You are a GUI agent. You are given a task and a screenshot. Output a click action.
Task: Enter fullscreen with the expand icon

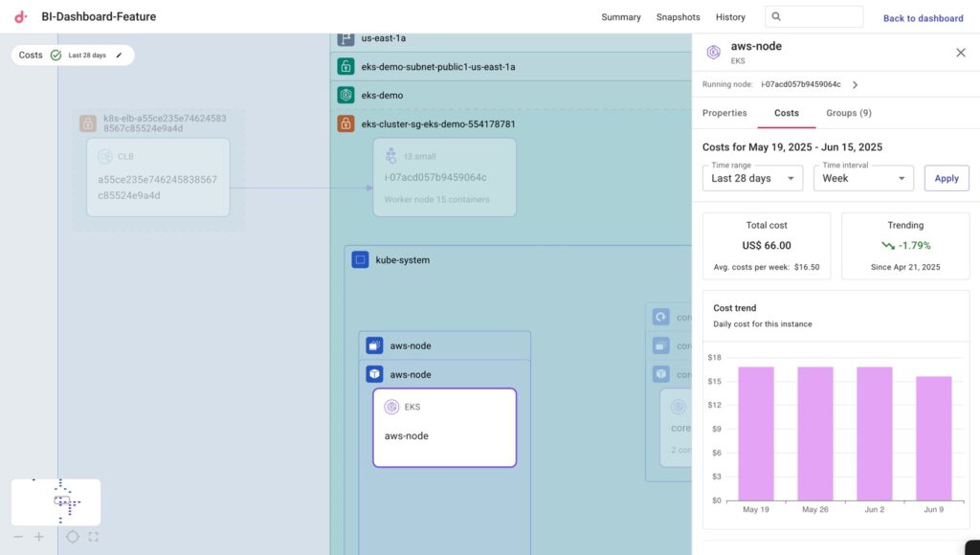[93, 537]
